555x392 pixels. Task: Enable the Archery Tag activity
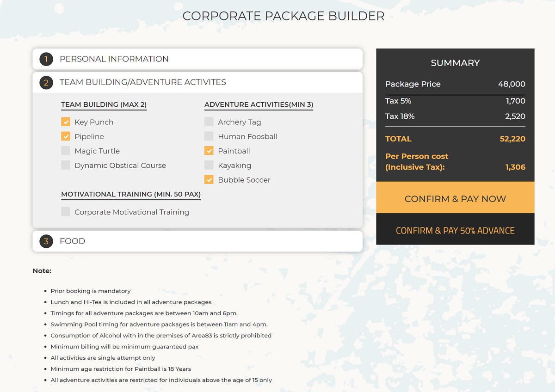[x=209, y=122]
